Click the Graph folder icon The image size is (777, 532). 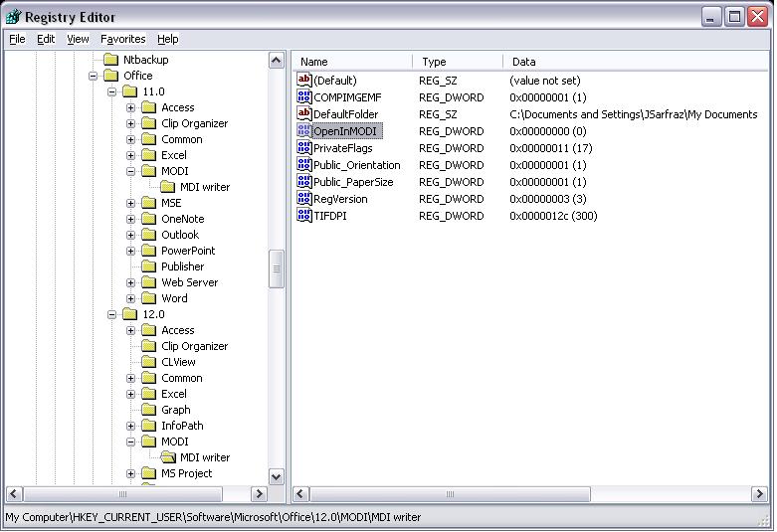click(x=148, y=410)
